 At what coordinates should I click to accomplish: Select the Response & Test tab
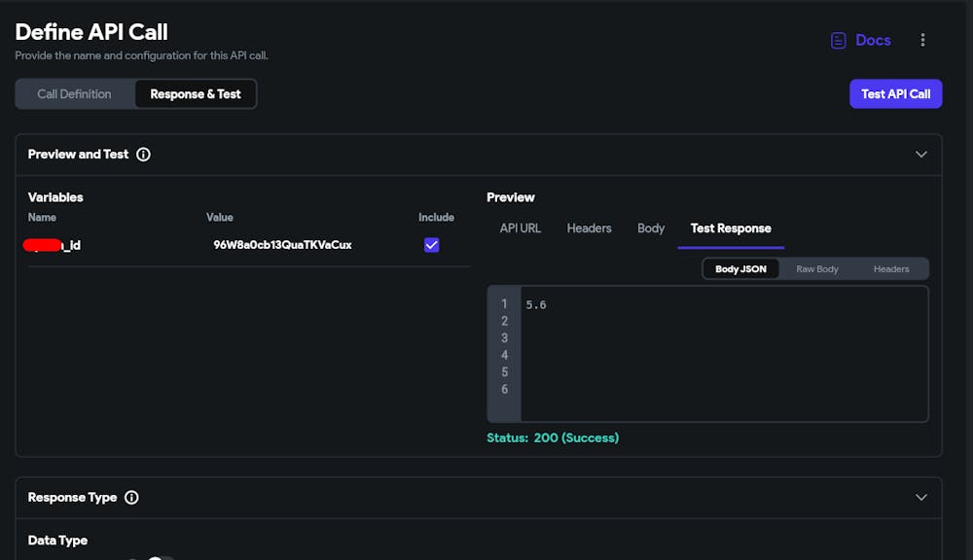coord(196,94)
